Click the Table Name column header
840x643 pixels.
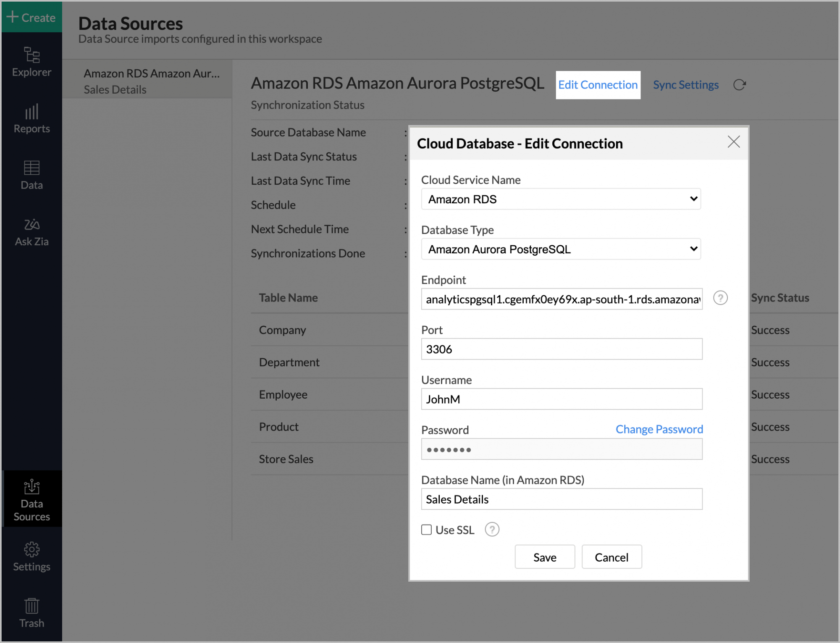[288, 298]
